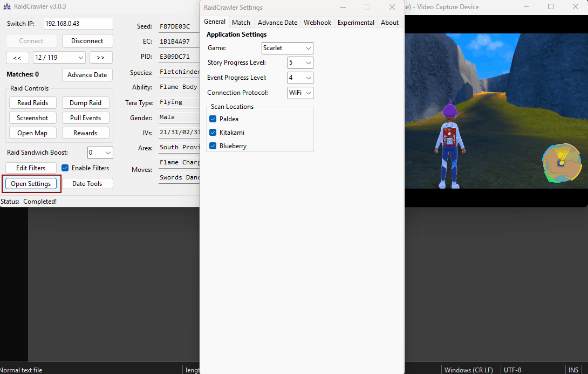The width and height of the screenshot is (588, 374).
Task: Click the Species field showing Fletchinder
Action: pyautogui.click(x=179, y=72)
